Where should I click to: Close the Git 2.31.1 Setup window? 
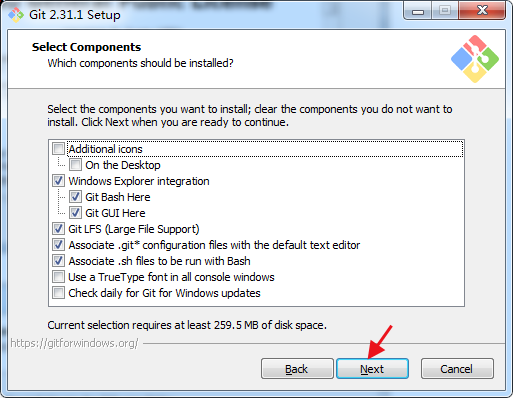coord(482,11)
